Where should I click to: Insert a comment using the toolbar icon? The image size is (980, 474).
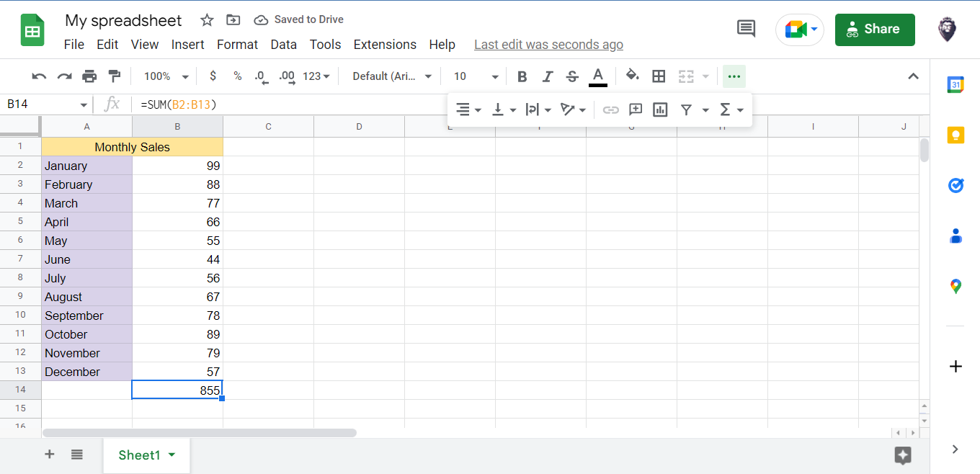(x=635, y=109)
